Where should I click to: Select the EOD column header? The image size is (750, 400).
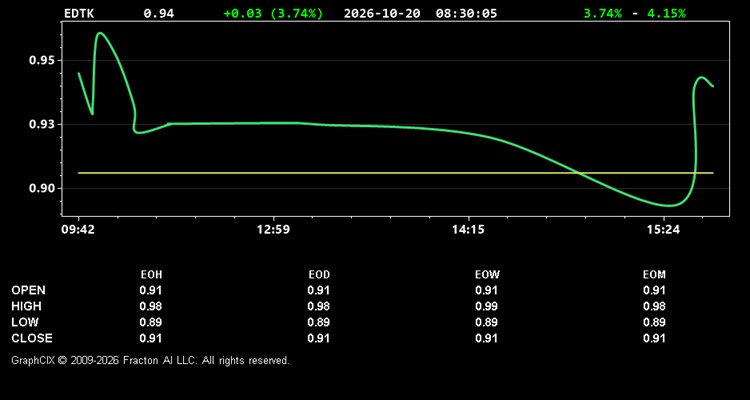(319, 275)
